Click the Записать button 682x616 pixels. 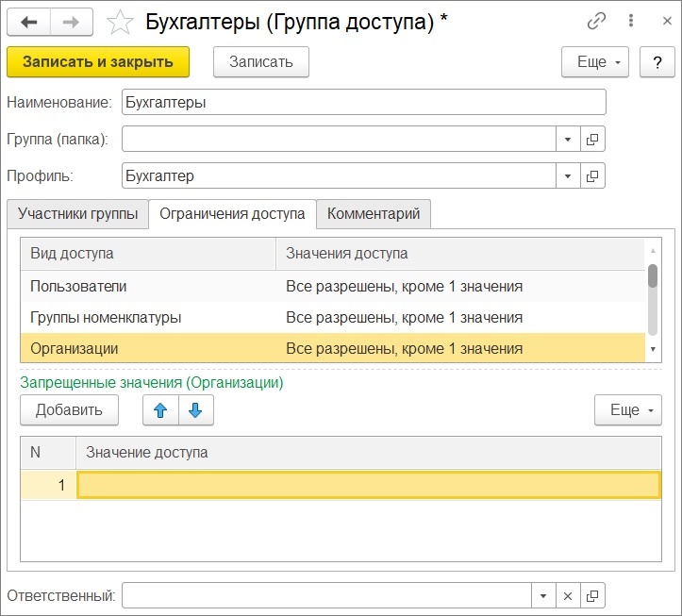pos(261,61)
